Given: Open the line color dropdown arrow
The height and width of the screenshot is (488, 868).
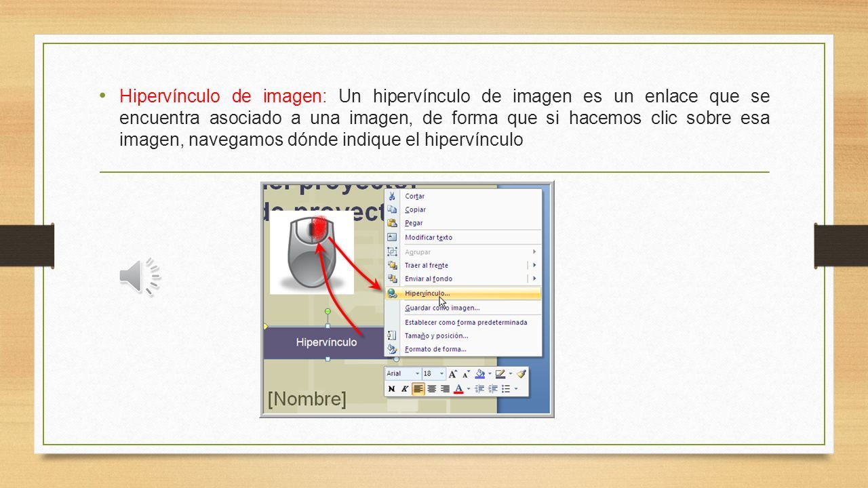Looking at the screenshot, I should (x=511, y=373).
